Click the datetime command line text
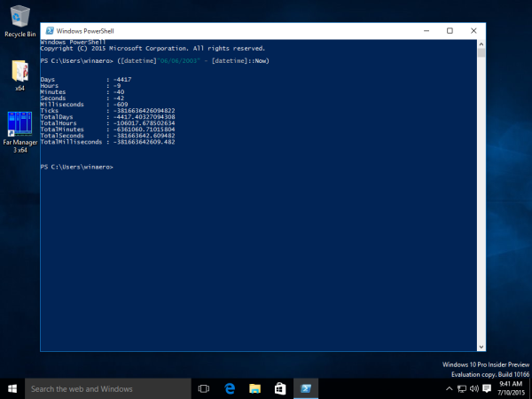 coord(193,60)
